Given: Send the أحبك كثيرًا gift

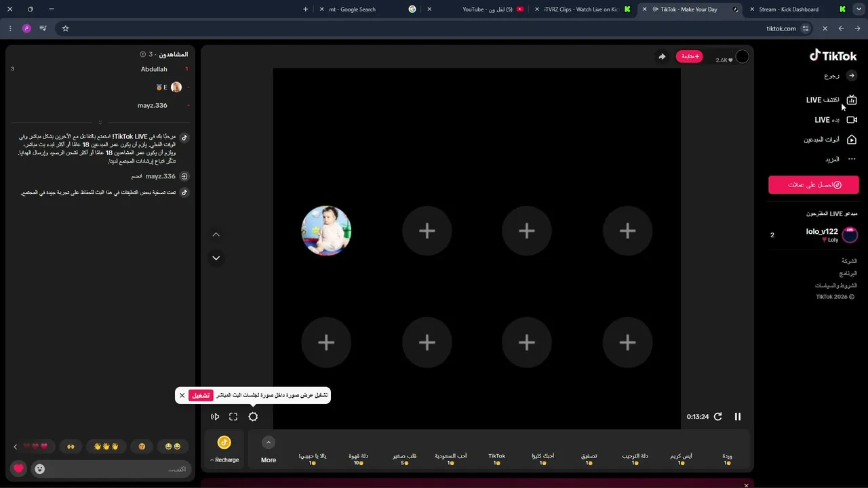Looking at the screenshot, I should coord(542,459).
